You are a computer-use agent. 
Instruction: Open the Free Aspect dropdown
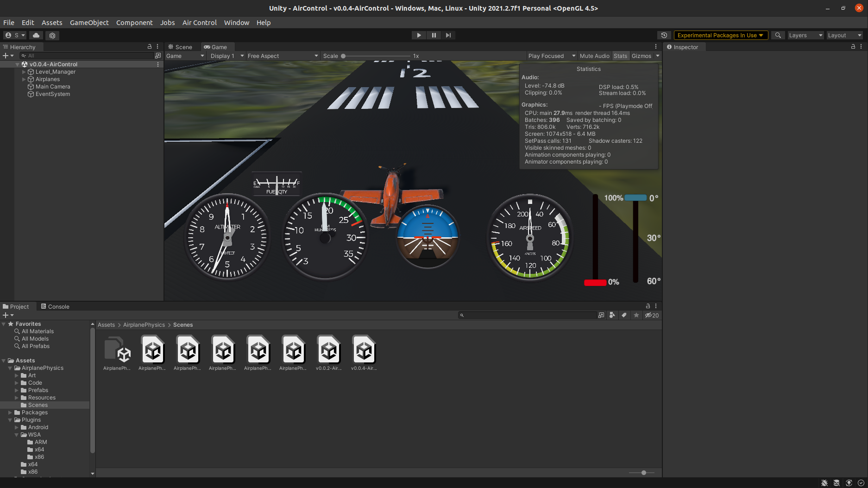(x=283, y=56)
